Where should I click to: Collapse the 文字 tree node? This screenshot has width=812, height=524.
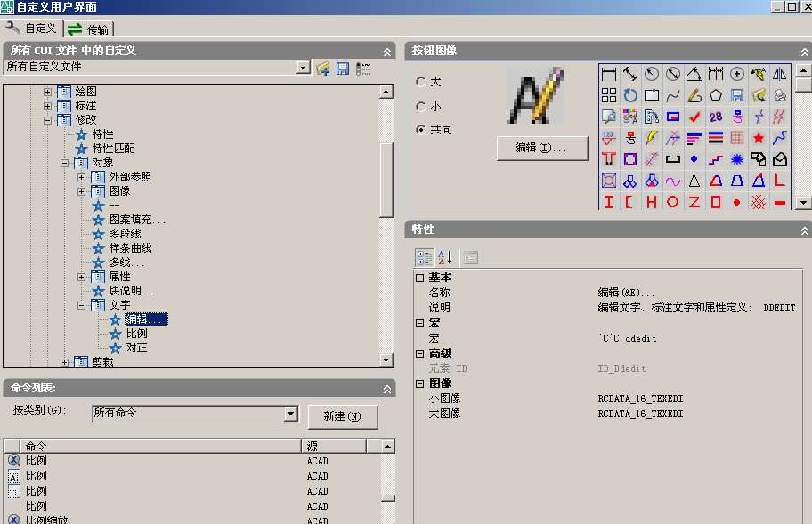tap(81, 305)
